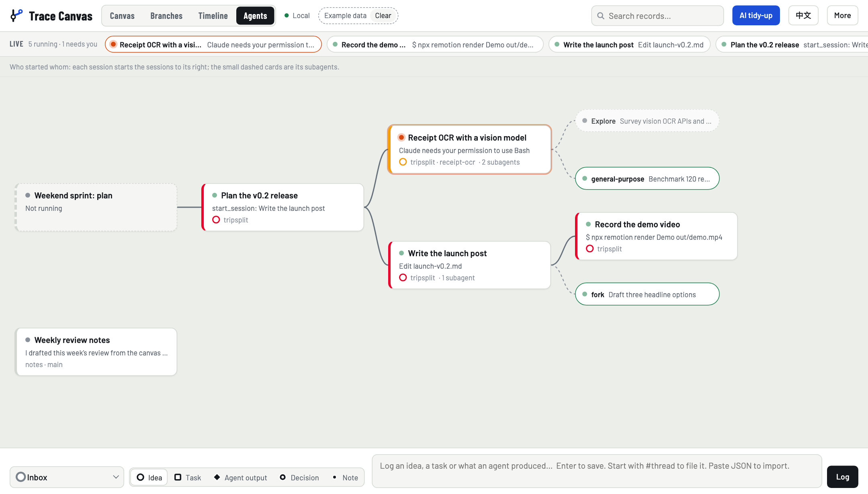The height and width of the screenshot is (494, 868).
Task: Switch to the Branches tab
Action: click(166, 16)
